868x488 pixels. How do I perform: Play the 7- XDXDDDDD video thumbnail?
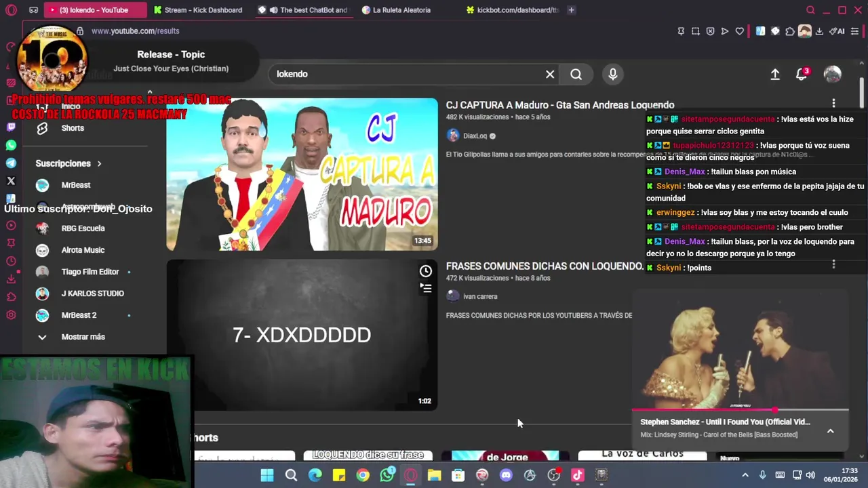(302, 335)
